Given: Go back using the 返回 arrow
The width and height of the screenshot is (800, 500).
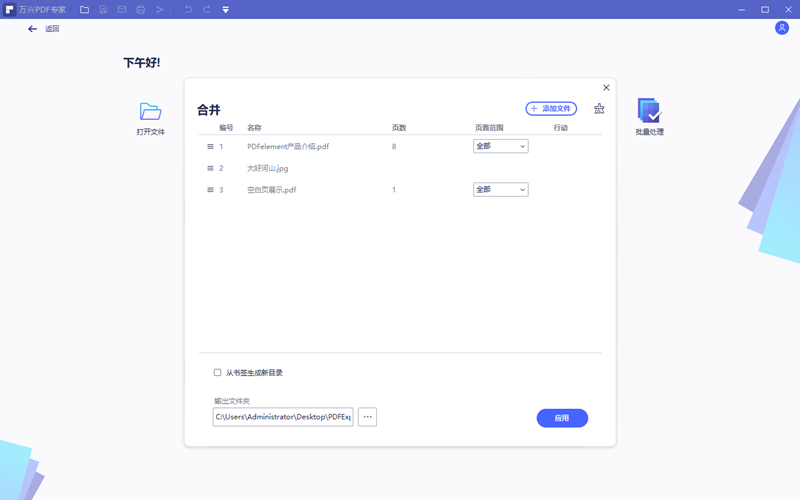Looking at the screenshot, I should point(33,29).
